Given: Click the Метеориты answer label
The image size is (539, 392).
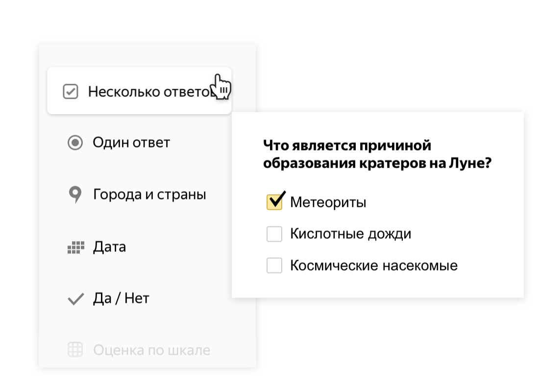Looking at the screenshot, I should tap(328, 202).
